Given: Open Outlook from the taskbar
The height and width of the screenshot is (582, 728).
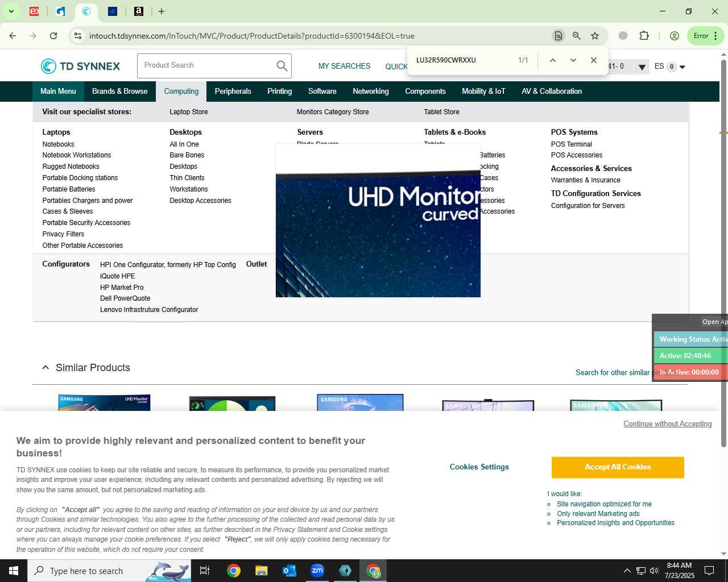Looking at the screenshot, I should [289, 571].
